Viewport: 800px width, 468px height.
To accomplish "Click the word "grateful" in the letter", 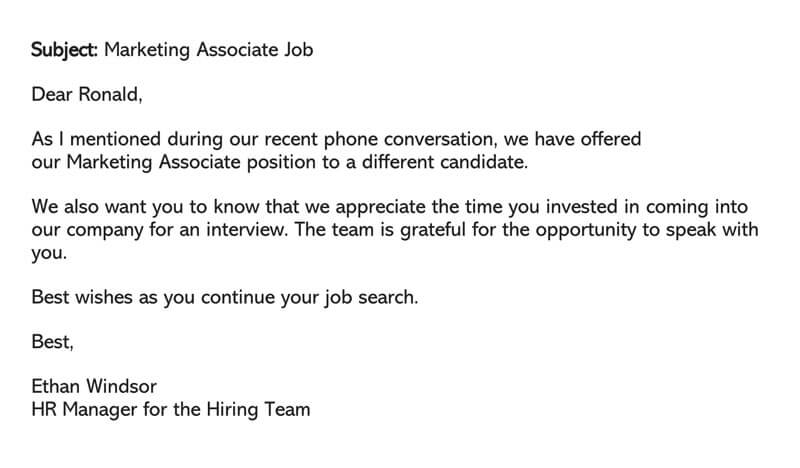I will point(433,230).
